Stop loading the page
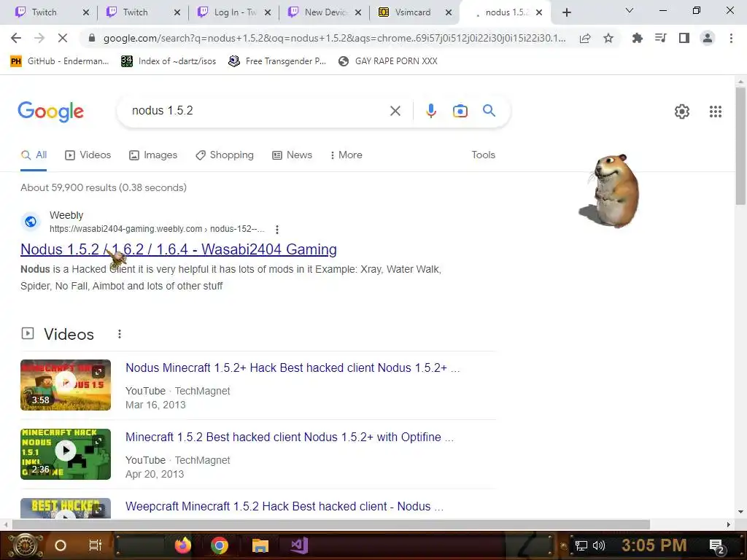The width and height of the screenshot is (747, 560). point(63,38)
